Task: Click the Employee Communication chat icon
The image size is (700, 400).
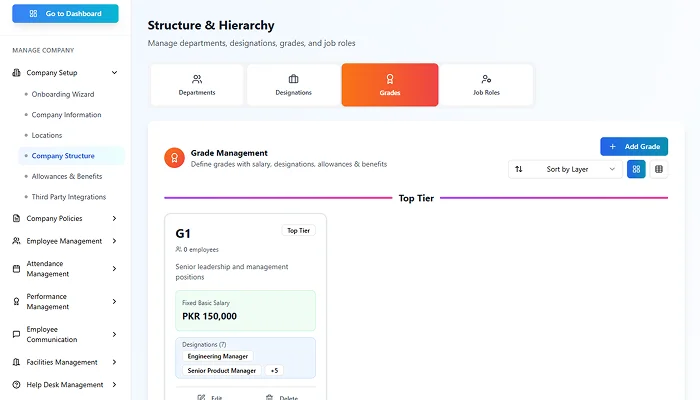Action: 16,334
